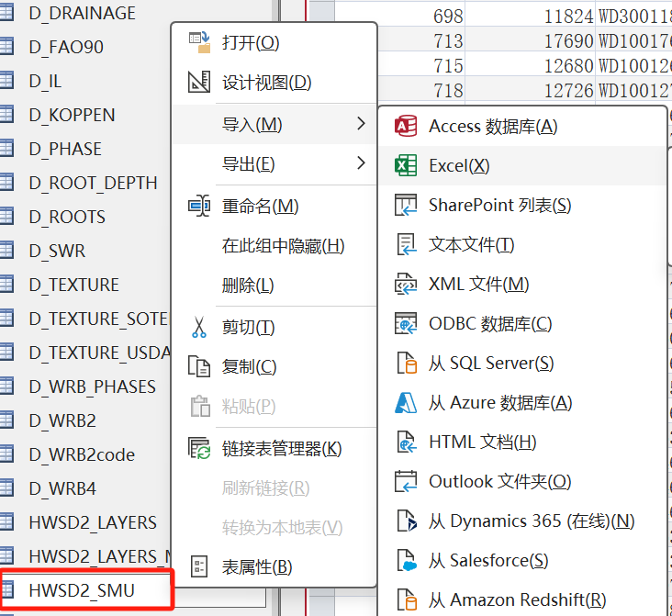The width and height of the screenshot is (672, 616).
Task: Select the D_TEXTURE table
Action: point(73,285)
